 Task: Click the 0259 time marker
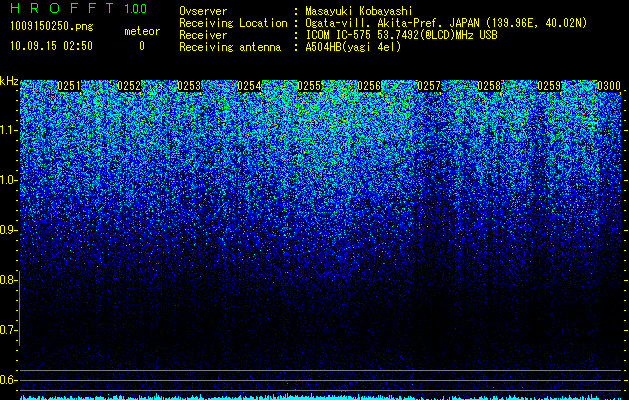(549, 86)
